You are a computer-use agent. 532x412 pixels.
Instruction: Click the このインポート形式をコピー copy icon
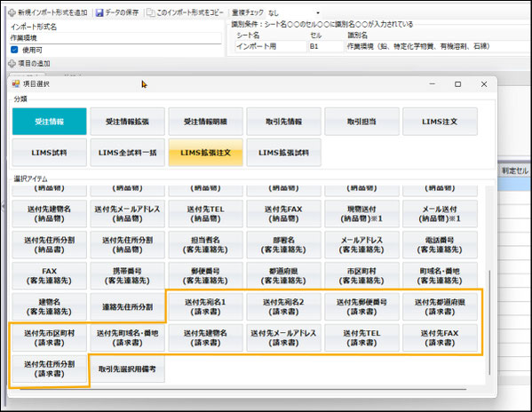150,13
